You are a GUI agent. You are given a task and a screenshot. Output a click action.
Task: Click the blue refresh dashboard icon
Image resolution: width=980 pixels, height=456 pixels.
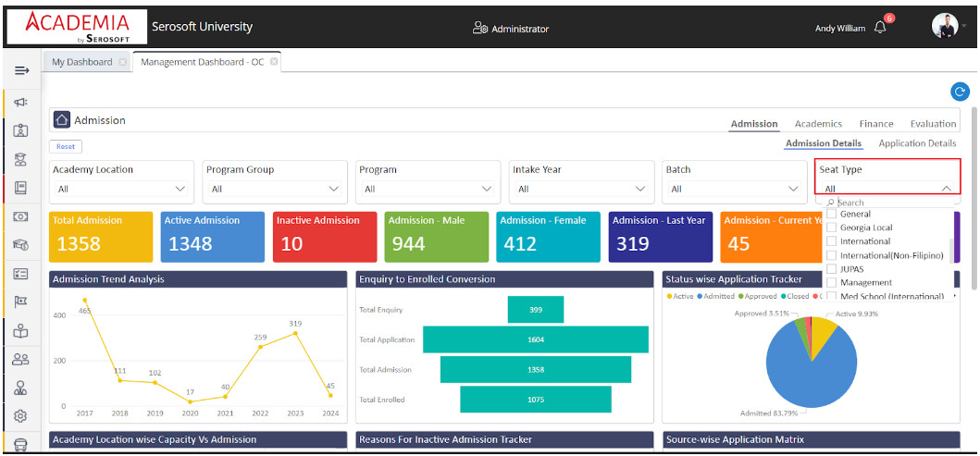(960, 92)
